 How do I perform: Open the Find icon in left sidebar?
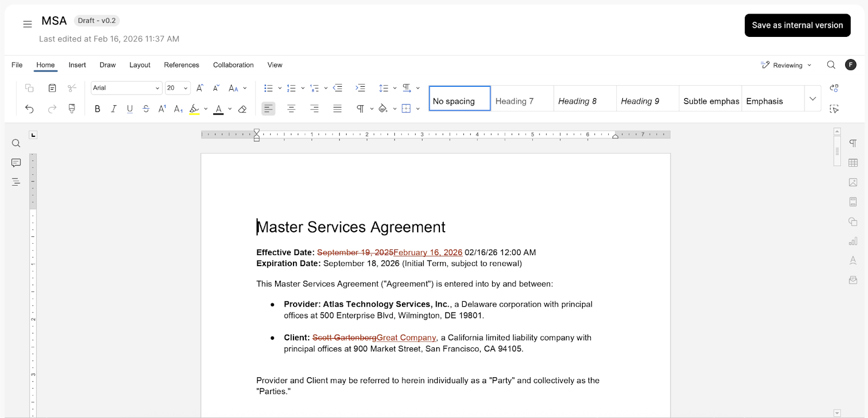click(16, 143)
